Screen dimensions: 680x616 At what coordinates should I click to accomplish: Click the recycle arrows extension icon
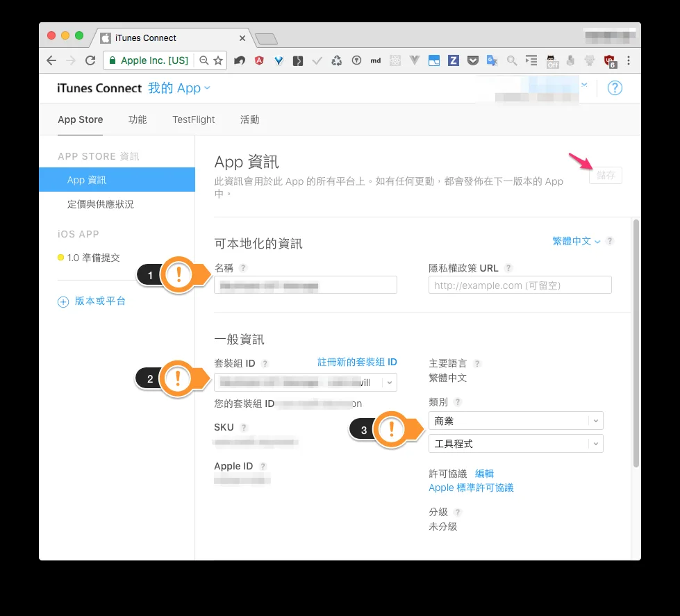[337, 60]
